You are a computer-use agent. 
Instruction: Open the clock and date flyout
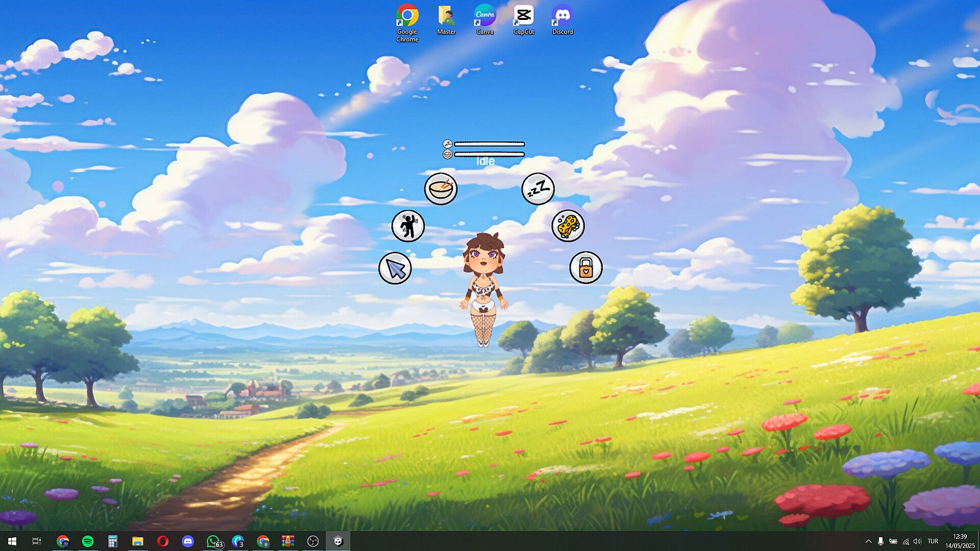(960, 541)
